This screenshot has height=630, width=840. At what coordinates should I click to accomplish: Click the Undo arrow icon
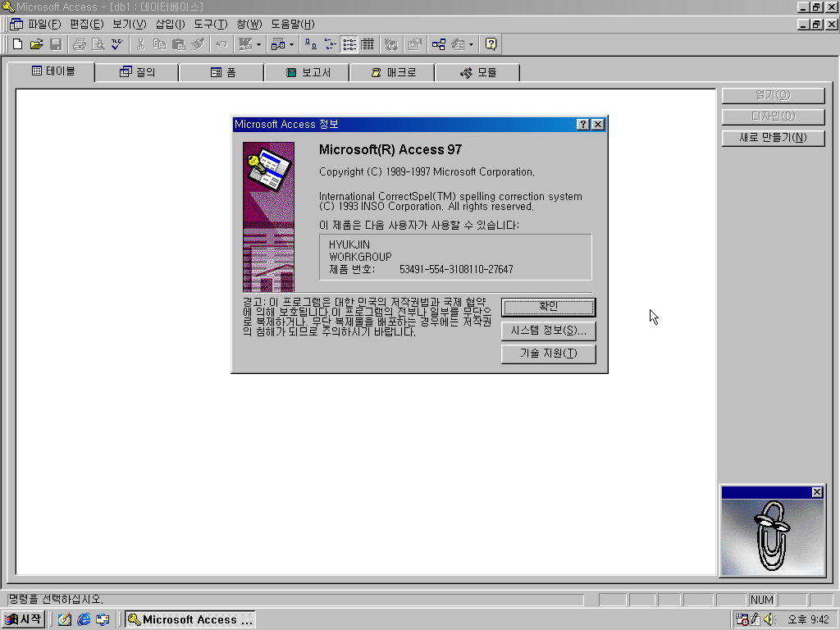[221, 44]
